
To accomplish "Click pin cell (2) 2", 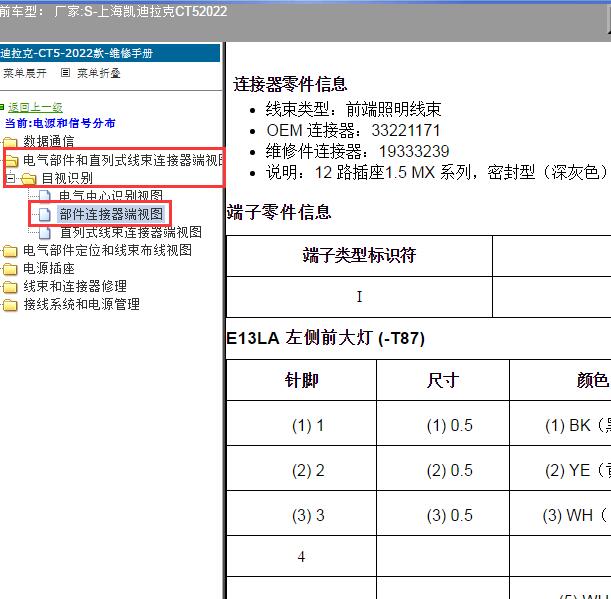I will [x=301, y=468].
